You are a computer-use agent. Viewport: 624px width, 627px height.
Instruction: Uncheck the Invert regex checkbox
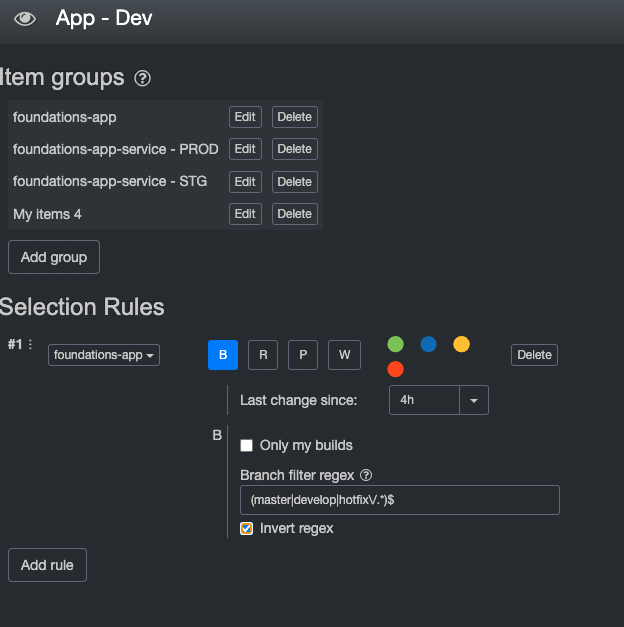(247, 528)
